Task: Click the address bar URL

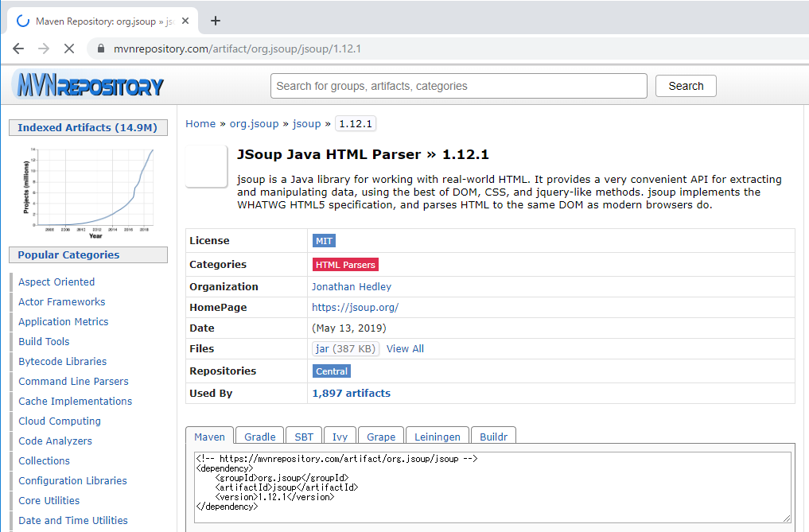Action: pos(237,49)
